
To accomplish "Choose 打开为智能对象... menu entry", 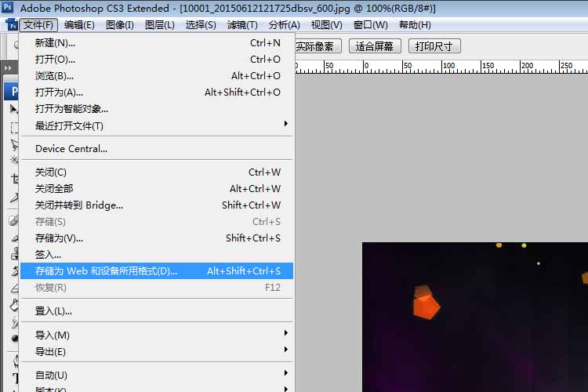I will click(x=71, y=109).
